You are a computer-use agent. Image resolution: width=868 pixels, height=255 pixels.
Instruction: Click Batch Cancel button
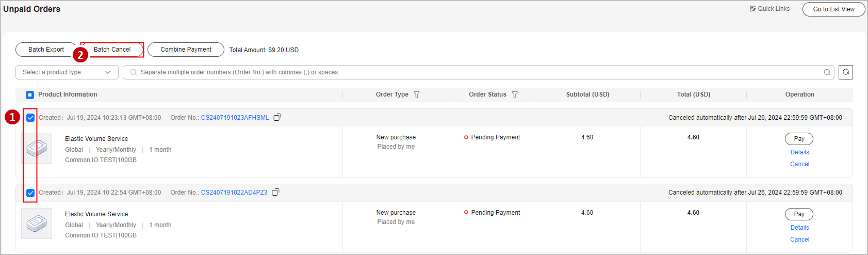coord(112,50)
